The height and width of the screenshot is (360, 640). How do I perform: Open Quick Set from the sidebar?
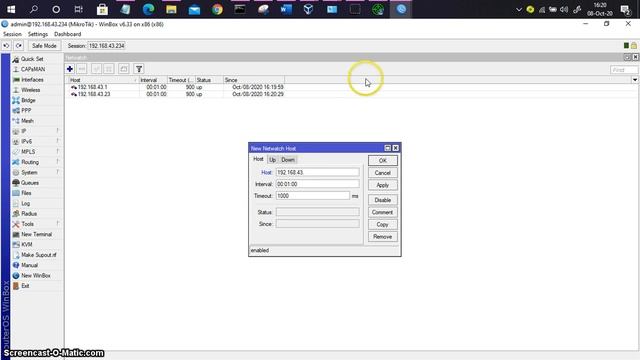pos(32,59)
